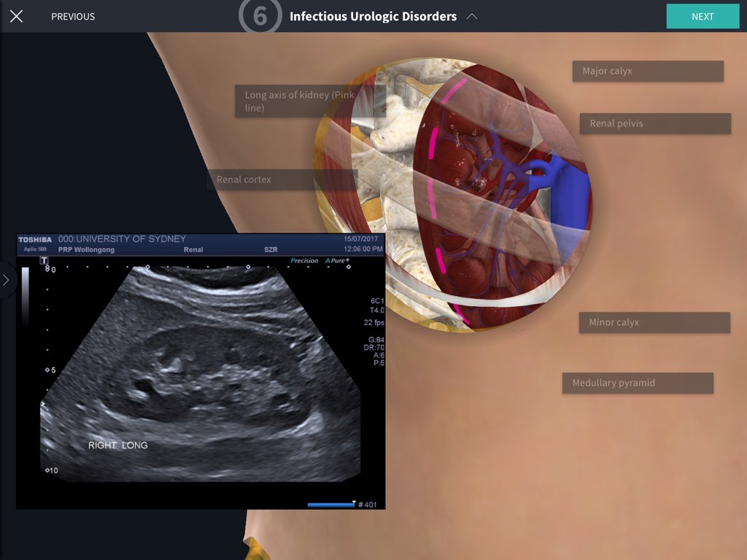The width and height of the screenshot is (747, 560).
Task: Close the lesson with the X icon
Action: click(x=16, y=16)
